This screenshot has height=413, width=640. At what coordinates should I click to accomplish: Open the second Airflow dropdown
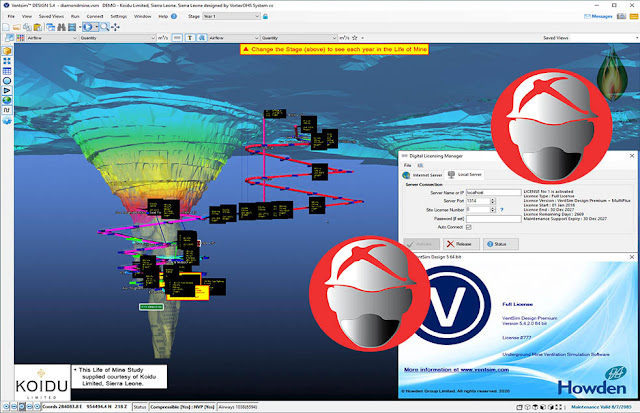click(x=234, y=38)
